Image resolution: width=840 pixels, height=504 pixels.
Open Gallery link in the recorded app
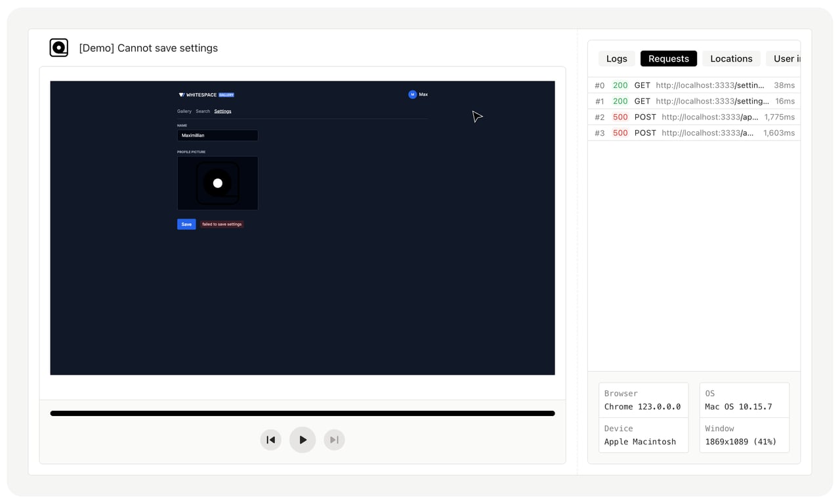(184, 112)
